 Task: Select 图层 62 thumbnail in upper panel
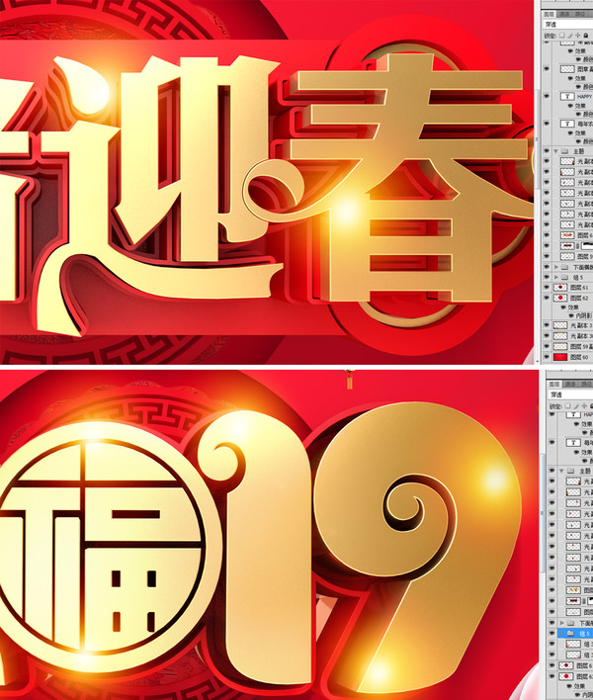click(x=560, y=298)
